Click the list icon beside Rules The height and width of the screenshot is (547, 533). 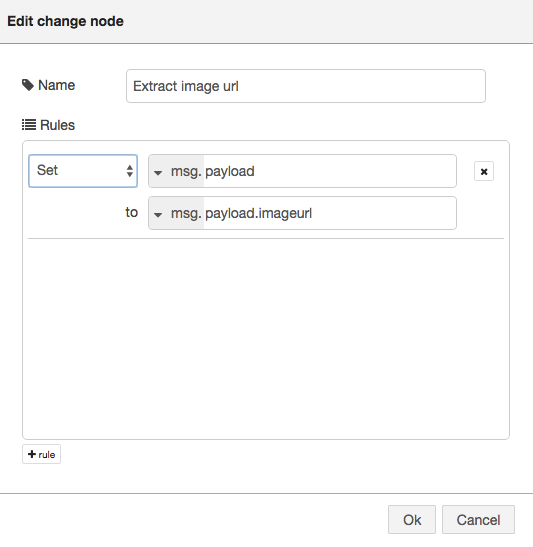pyautogui.click(x=29, y=125)
